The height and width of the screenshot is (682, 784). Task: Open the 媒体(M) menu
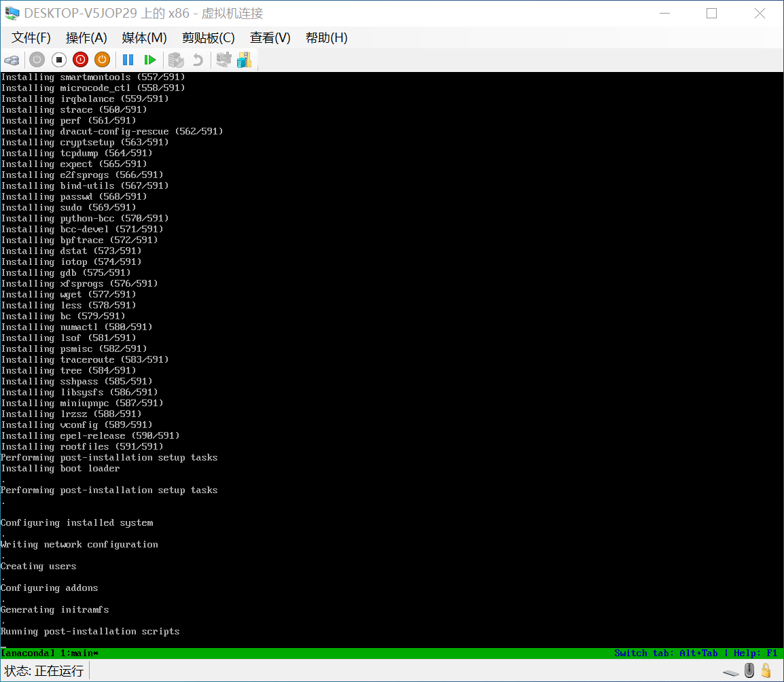pos(144,37)
